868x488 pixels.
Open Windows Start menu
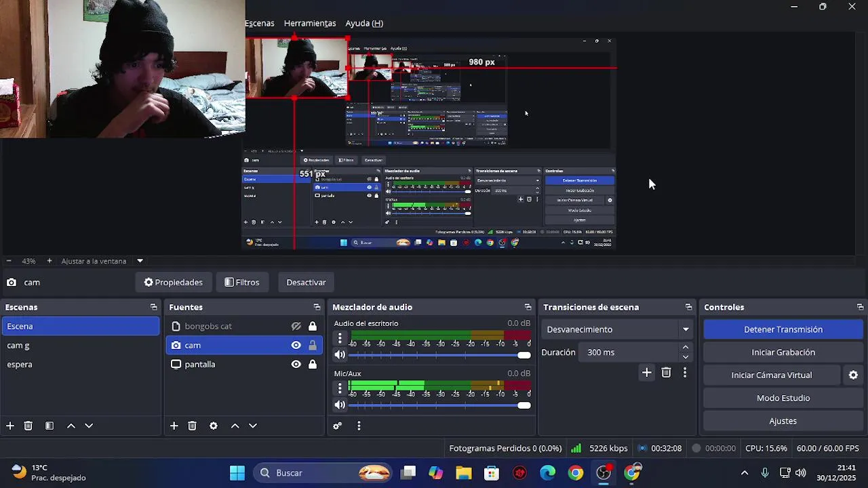tap(237, 472)
